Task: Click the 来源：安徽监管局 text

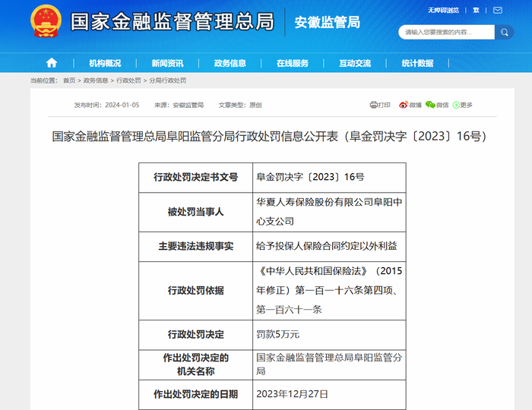Action: (179, 105)
